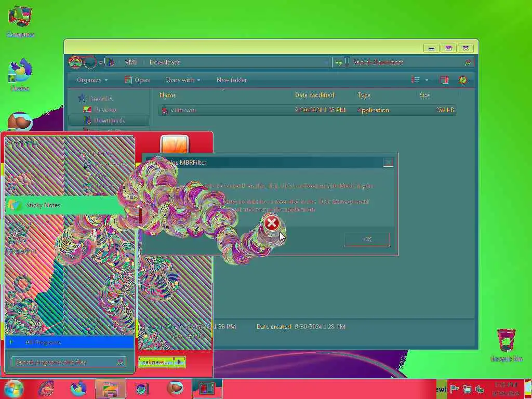Open the Action Center flag in tray
The height and width of the screenshot is (399, 532).
454,389
